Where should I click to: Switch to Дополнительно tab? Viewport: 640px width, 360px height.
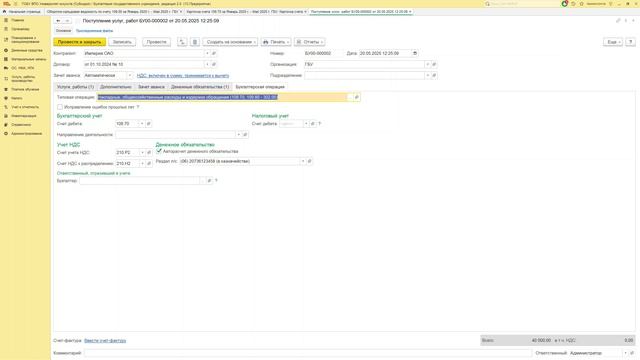pyautogui.click(x=116, y=87)
